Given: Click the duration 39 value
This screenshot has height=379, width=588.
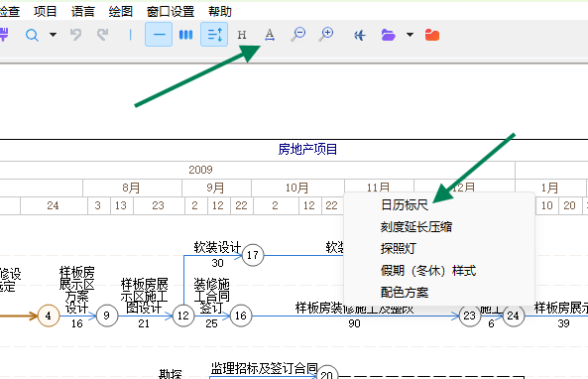Looking at the screenshot, I should [x=563, y=323].
